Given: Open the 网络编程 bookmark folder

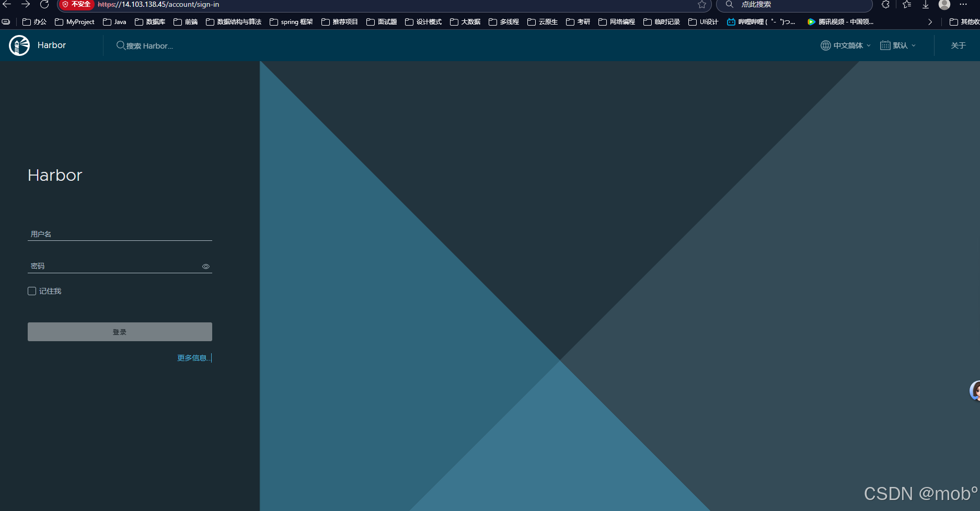Looking at the screenshot, I should [617, 22].
